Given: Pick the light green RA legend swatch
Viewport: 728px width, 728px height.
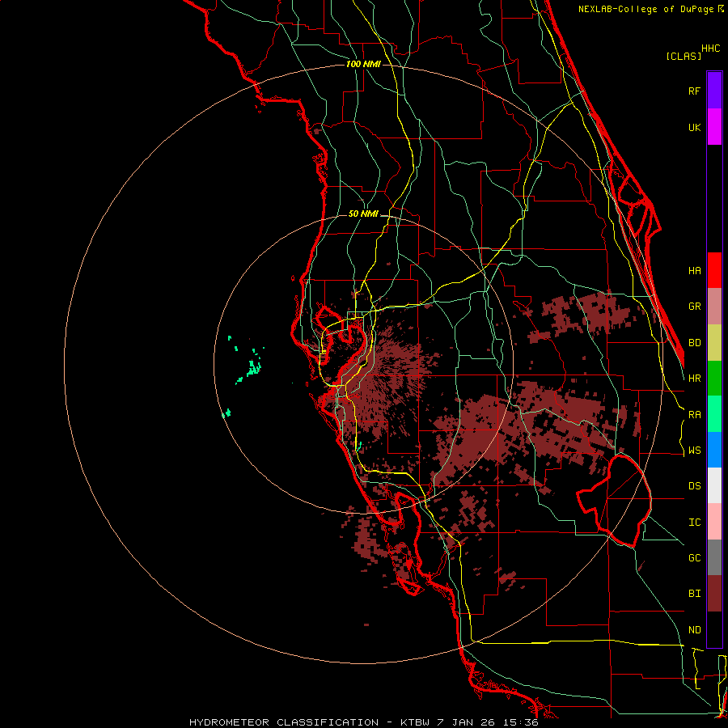Looking at the screenshot, I should click(x=714, y=414).
